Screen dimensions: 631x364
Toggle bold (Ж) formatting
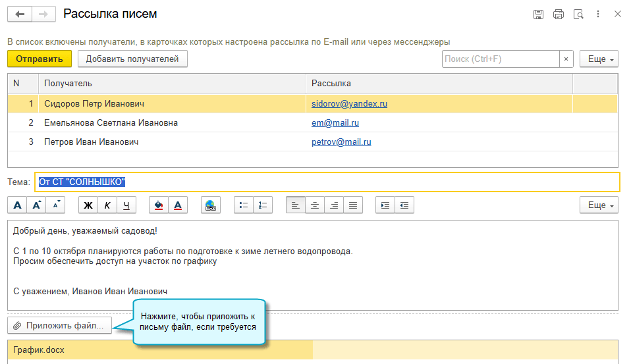point(88,205)
